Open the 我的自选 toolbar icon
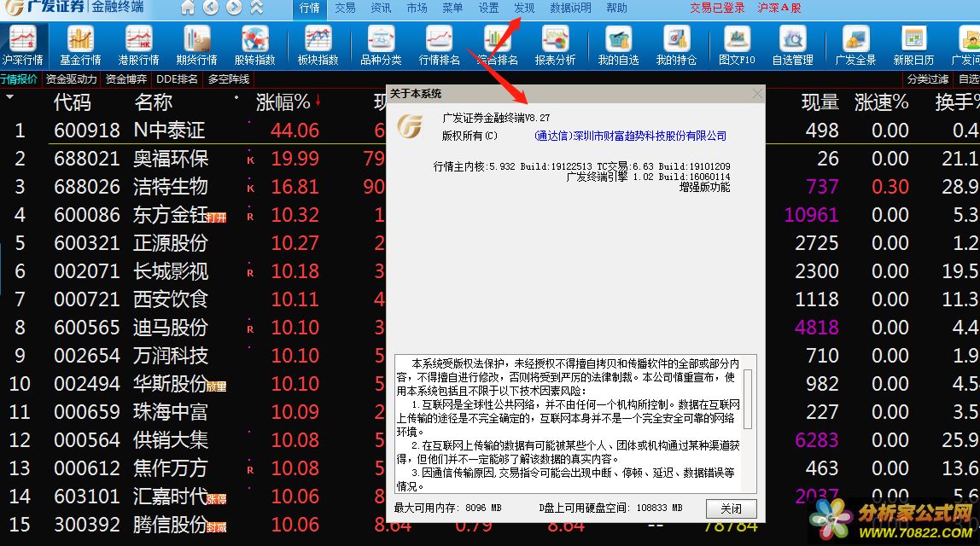This screenshot has height=546, width=980. point(618,45)
